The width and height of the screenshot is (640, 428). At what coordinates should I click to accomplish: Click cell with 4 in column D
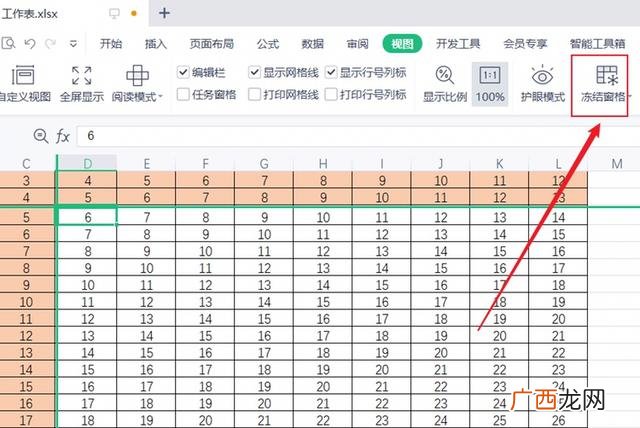pos(87,180)
